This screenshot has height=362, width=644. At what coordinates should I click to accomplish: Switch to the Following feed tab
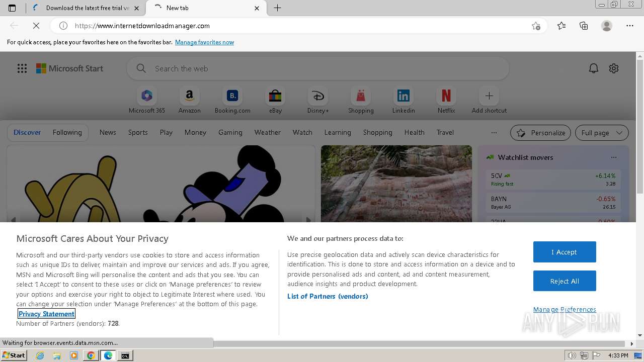67,132
